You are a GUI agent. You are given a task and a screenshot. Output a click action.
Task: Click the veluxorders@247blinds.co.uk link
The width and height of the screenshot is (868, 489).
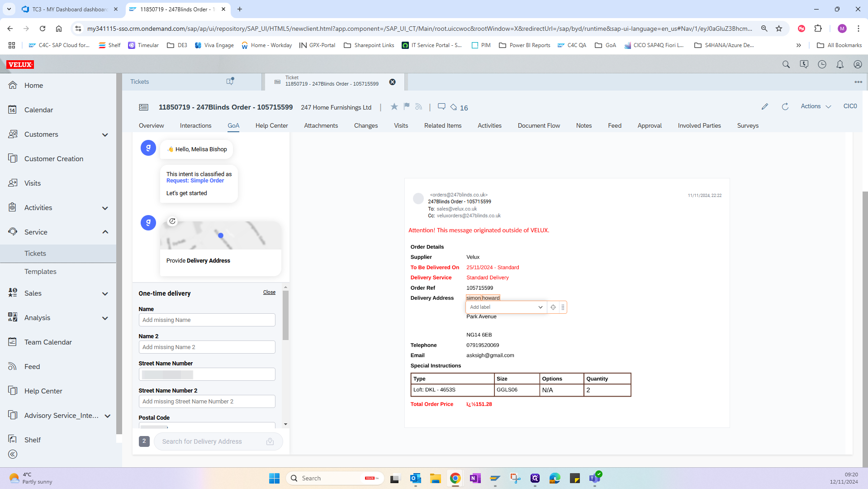[x=469, y=216]
